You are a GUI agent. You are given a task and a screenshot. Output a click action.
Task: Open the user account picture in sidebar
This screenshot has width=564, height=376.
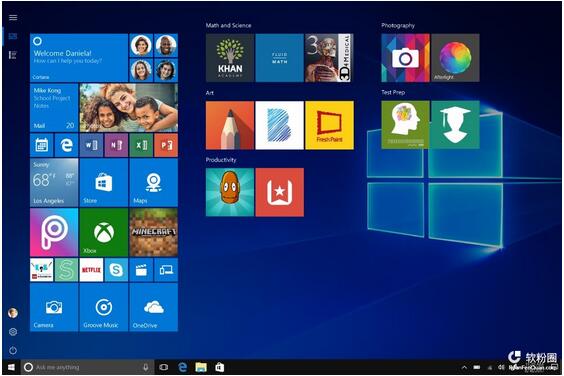point(13,313)
